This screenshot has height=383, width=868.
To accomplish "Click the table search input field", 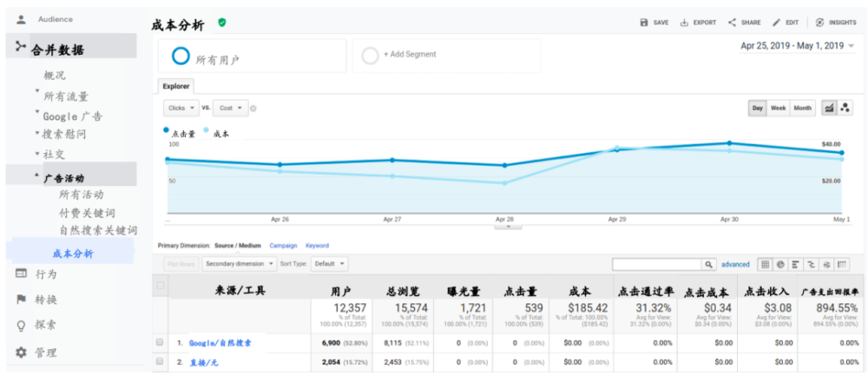I will 657,264.
